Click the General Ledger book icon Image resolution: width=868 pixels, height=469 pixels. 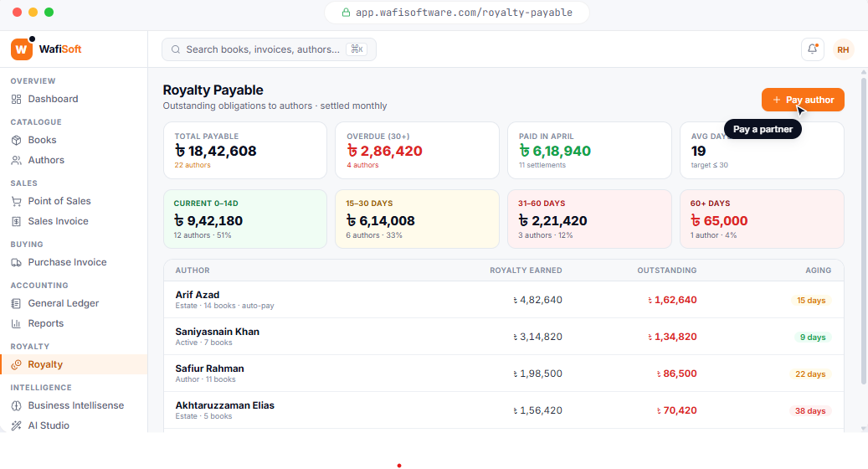coord(16,303)
